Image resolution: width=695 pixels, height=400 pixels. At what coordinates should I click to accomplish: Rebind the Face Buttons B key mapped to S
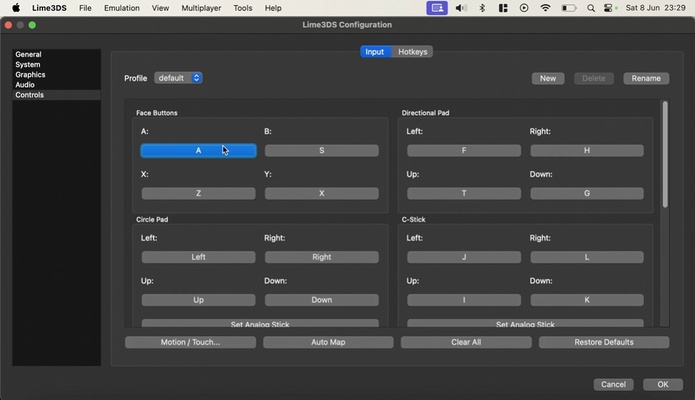coord(322,151)
